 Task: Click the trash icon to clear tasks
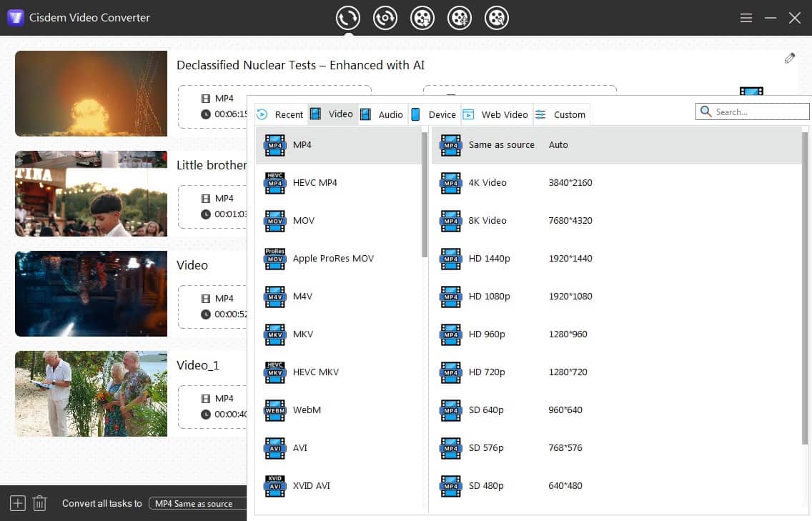[40, 503]
